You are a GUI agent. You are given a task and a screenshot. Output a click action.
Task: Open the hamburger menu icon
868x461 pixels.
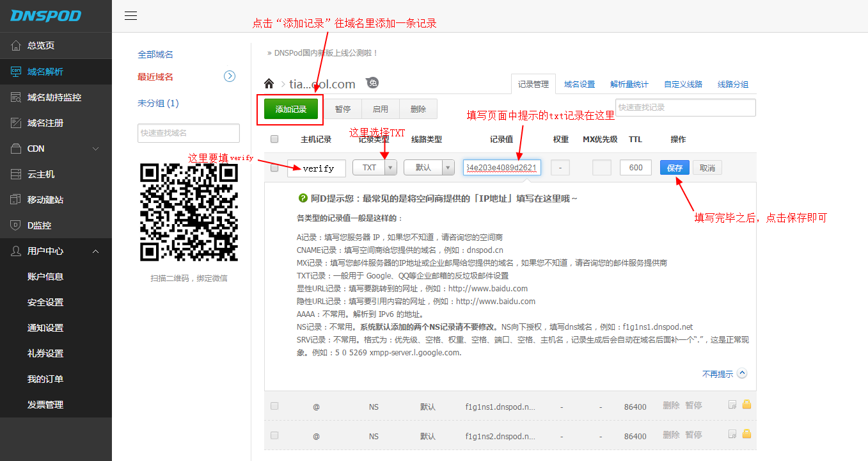point(130,16)
